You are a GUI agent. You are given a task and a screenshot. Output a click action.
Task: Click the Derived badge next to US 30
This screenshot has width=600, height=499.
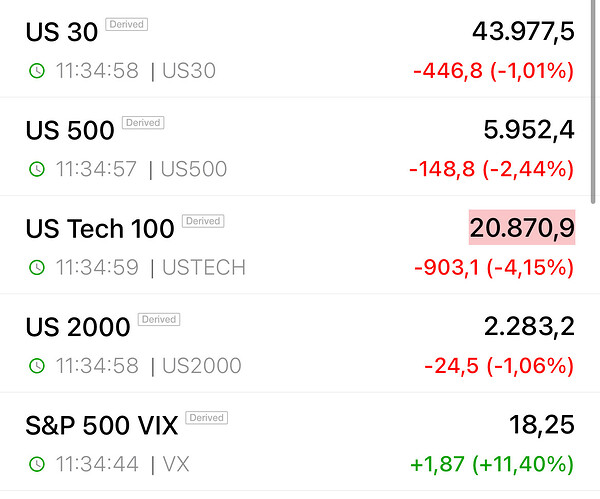coord(127,24)
